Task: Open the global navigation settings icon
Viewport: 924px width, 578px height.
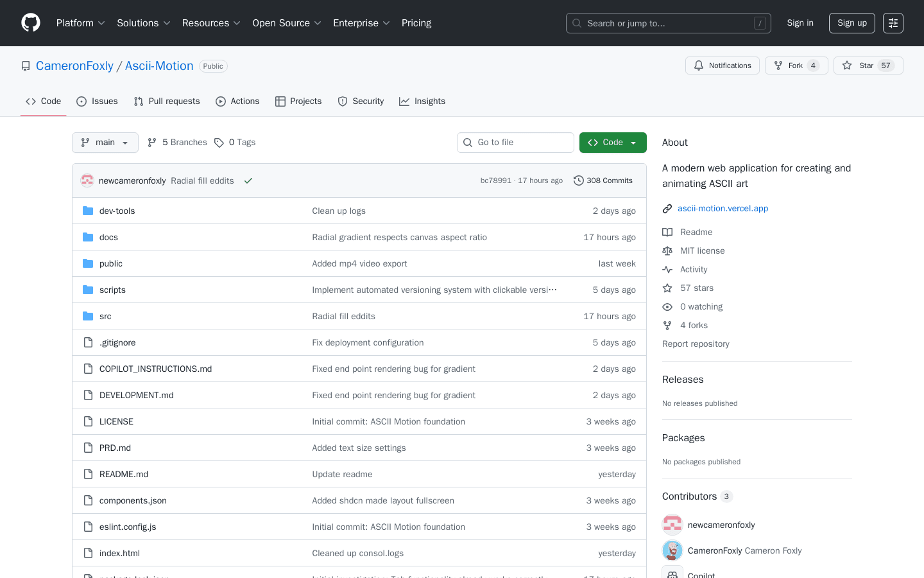Action: [x=893, y=23]
